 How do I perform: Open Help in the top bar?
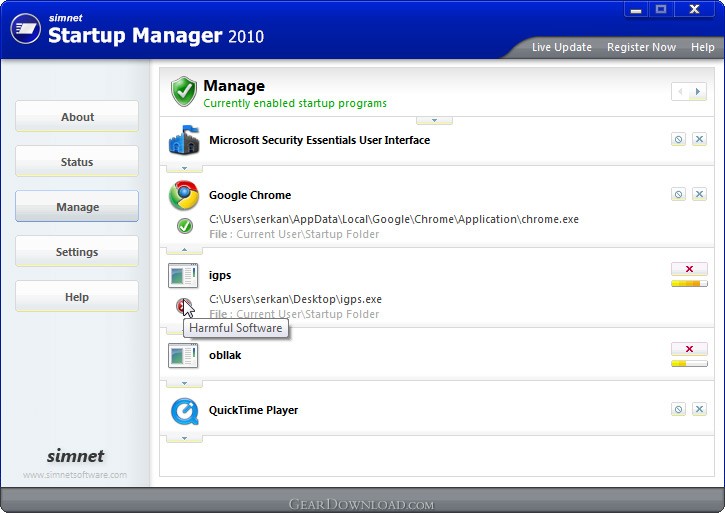click(702, 47)
